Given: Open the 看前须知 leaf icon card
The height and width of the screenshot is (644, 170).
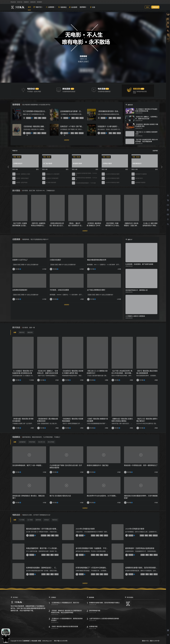Looking at the screenshot, I should point(138,90).
